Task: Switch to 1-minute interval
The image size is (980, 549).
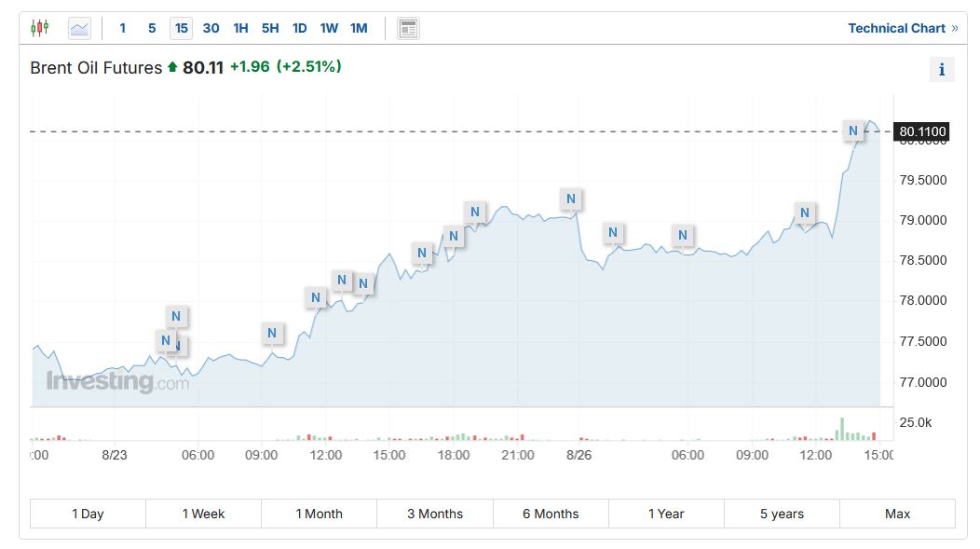Action: [x=122, y=28]
